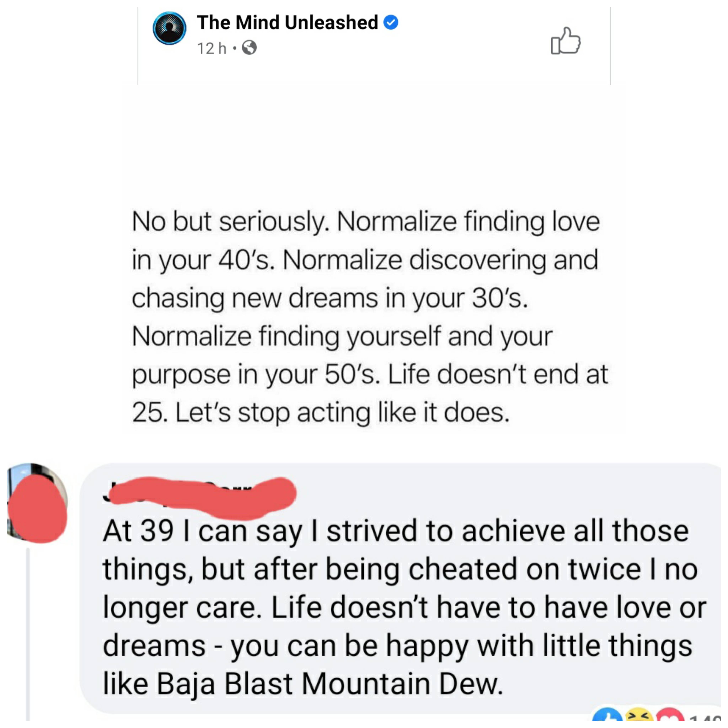The image size is (728, 728).
Task: Open The Mind Unleashed page name link
Action: (287, 23)
